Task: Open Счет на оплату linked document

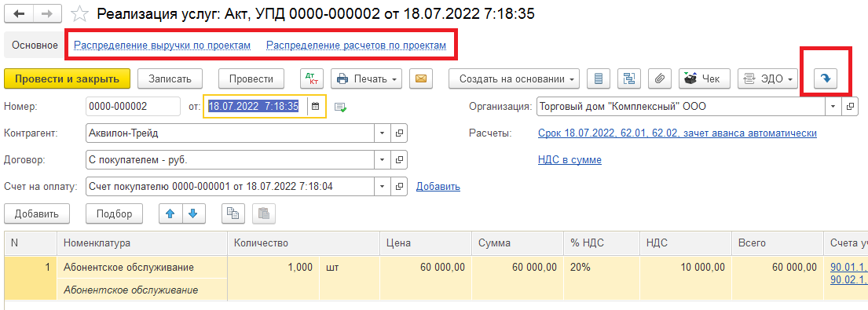Action: 399,186
